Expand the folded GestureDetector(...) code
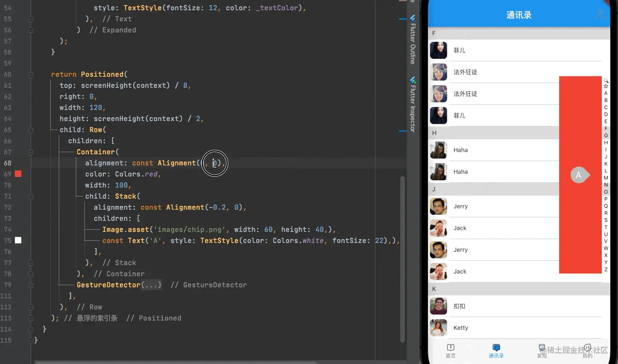The height and width of the screenshot is (364, 618). point(151,285)
